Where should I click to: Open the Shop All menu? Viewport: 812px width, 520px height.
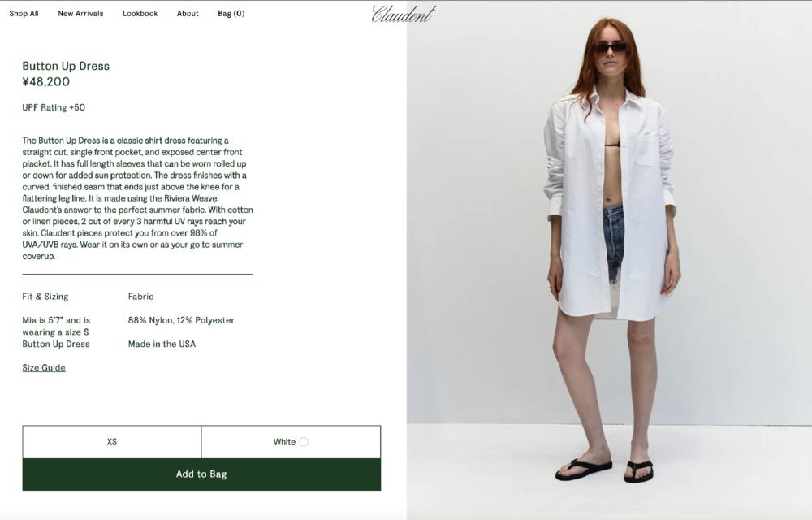pyautogui.click(x=24, y=14)
